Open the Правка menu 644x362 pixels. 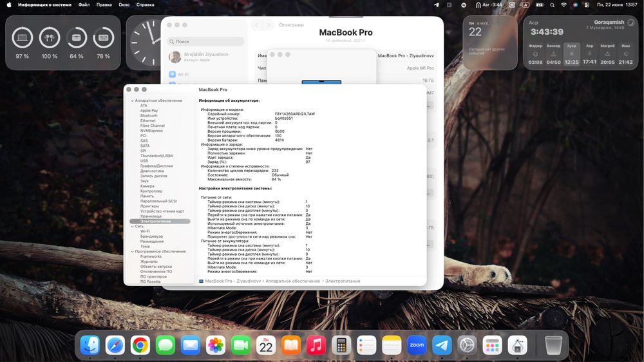[x=104, y=5]
